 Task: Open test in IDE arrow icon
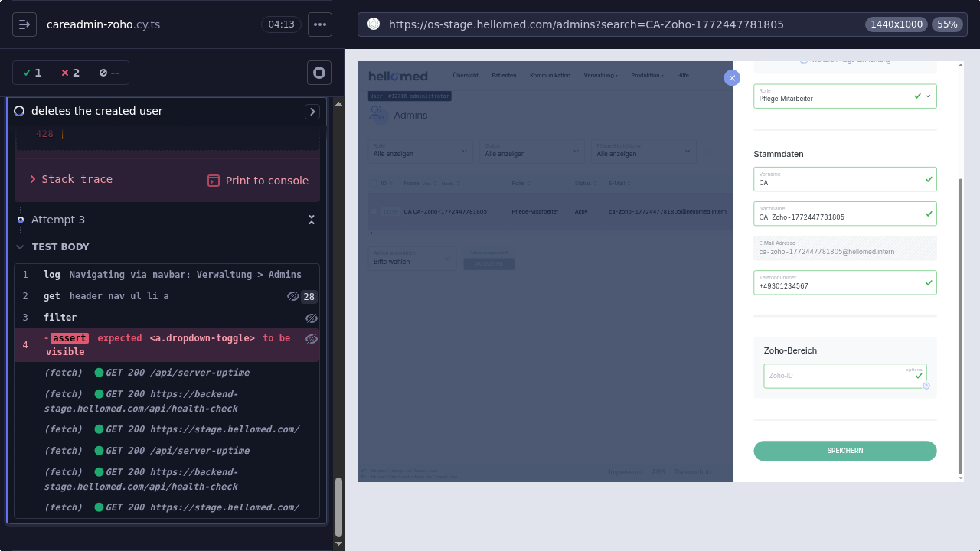312,112
